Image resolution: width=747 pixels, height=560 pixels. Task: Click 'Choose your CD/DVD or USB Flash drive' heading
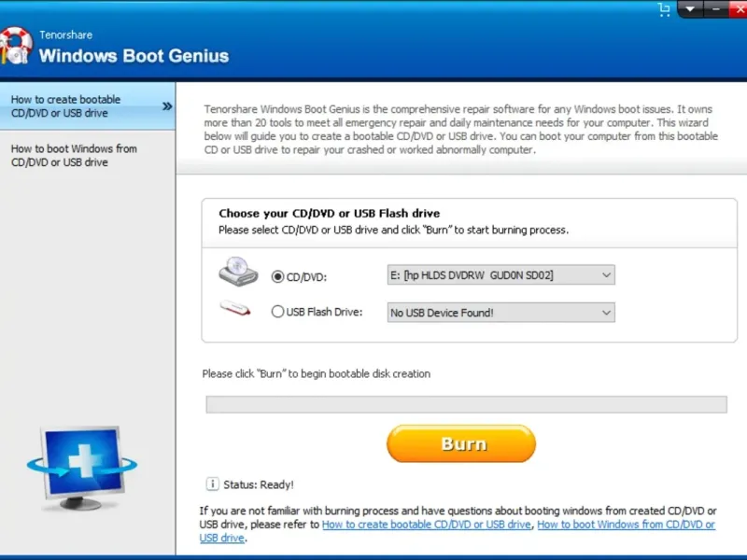click(330, 214)
